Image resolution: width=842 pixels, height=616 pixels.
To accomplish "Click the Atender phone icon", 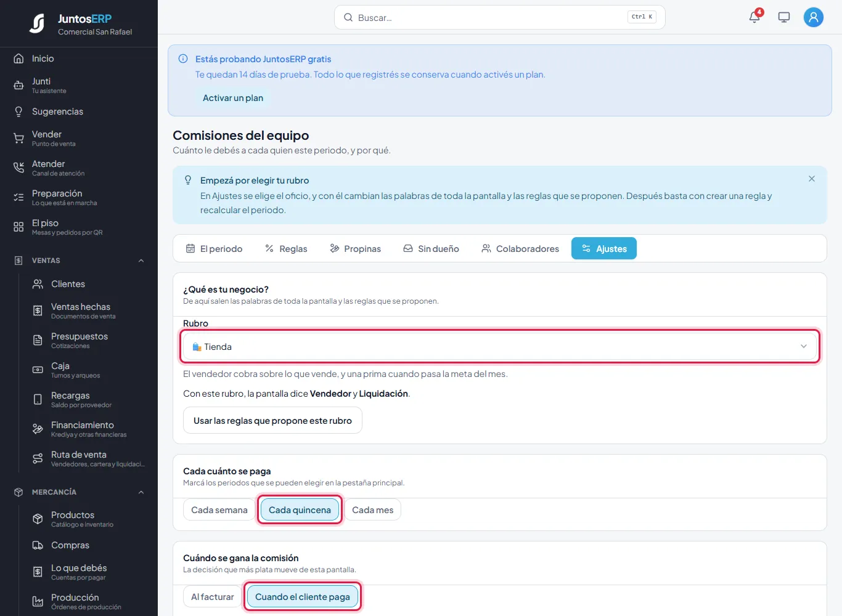I will click(18, 168).
